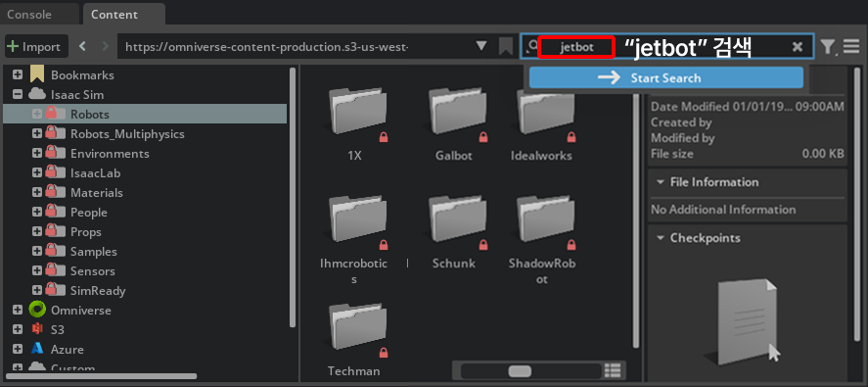Expand the Azure tree node
The image size is (868, 387).
point(18,350)
